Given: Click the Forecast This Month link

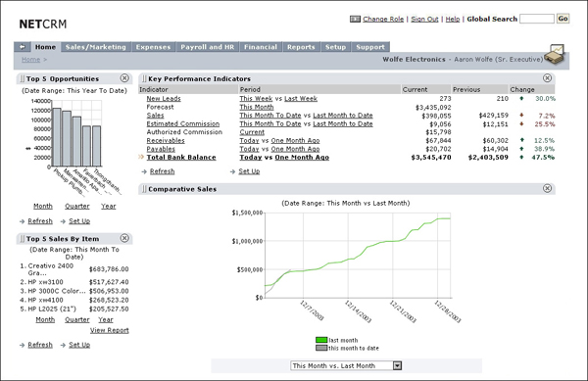Looking at the screenshot, I should tap(257, 107).
